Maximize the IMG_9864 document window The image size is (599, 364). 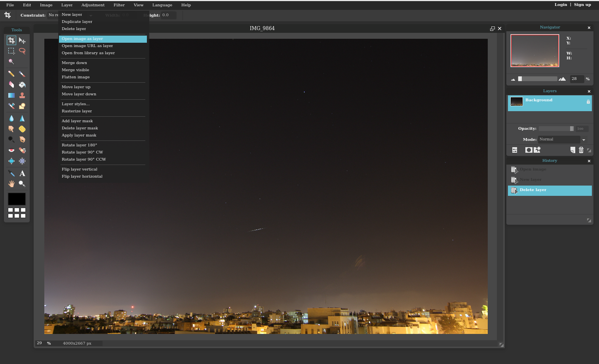[493, 28]
